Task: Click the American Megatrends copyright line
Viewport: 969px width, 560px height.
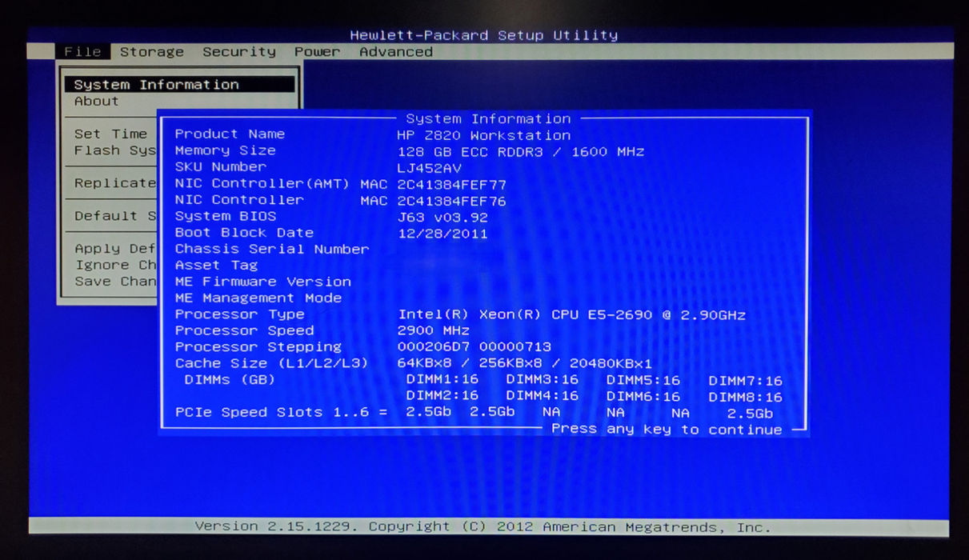Action: (x=483, y=527)
